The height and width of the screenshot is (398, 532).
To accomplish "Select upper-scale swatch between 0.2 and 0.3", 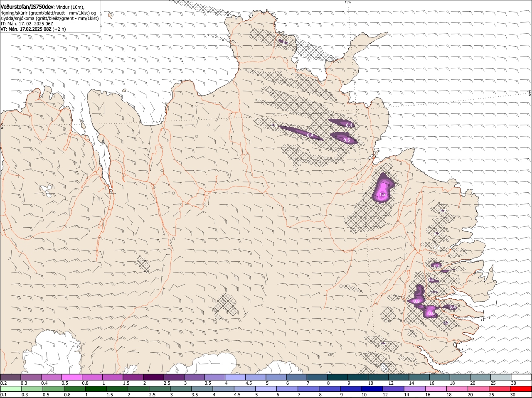I will (10, 377).
